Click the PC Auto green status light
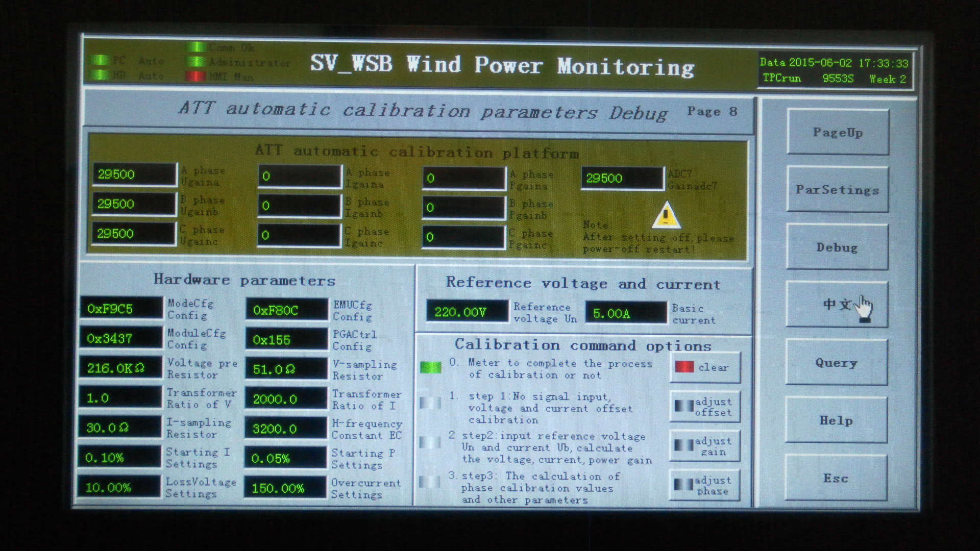The width and height of the screenshot is (980, 551). click(100, 60)
